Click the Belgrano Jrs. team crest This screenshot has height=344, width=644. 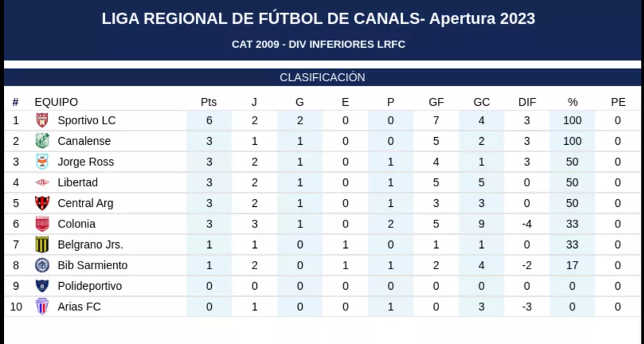(42, 244)
